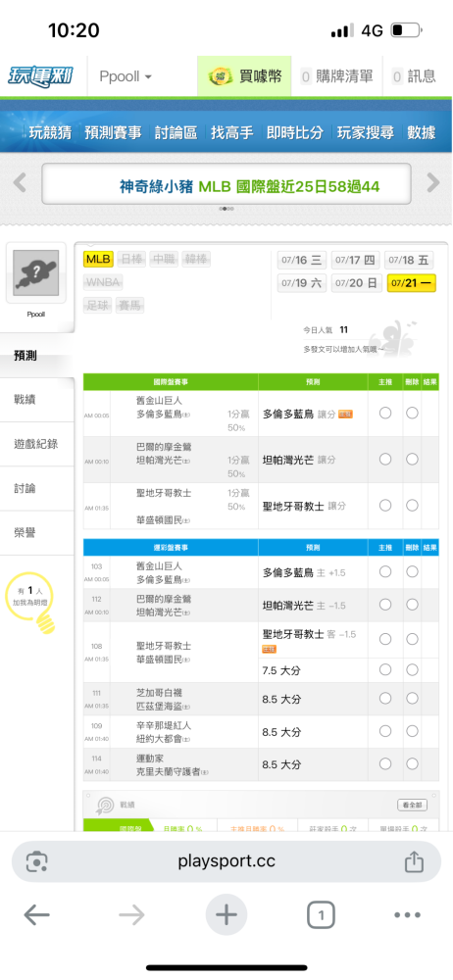The width and height of the screenshot is (453, 980).
Task: Tap the buy coins pig icon
Action: coord(221,77)
